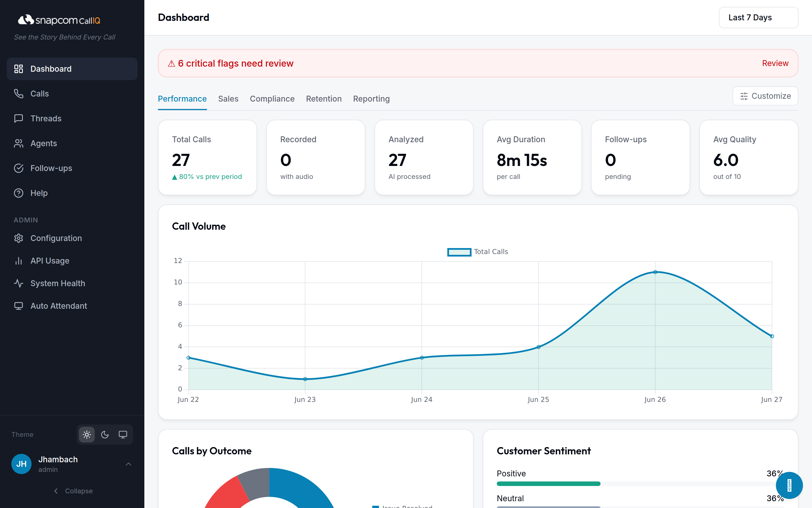Click the System Health pulse icon

pos(18,283)
